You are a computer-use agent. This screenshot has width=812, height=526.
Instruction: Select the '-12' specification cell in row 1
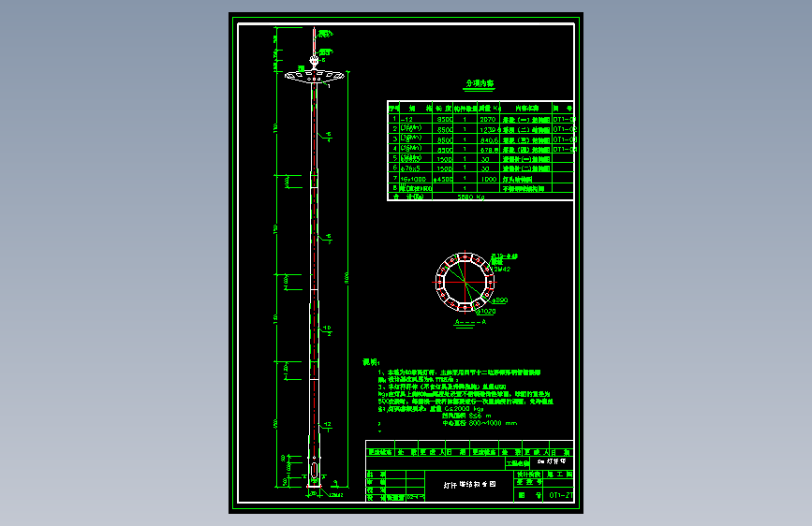[407, 120]
